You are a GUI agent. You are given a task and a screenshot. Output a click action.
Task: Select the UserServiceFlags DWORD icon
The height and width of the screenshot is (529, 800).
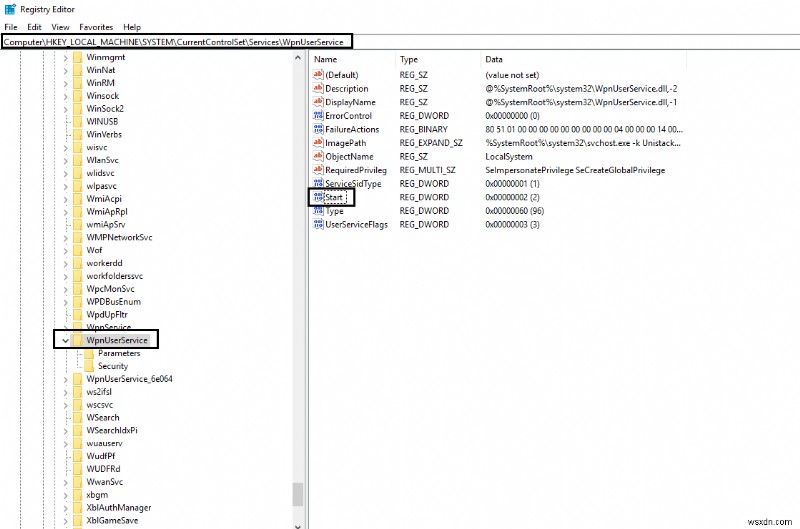tap(318, 224)
